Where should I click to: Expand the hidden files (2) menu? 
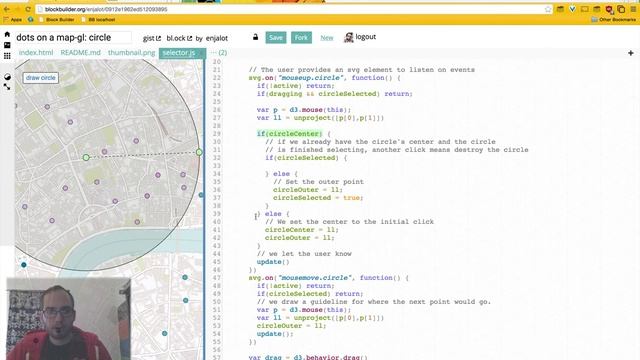(219, 53)
